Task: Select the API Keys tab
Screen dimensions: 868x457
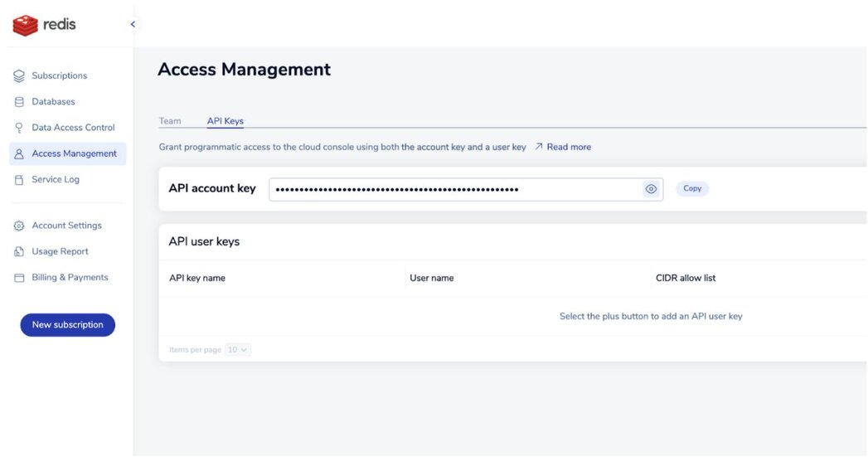Action: [x=225, y=121]
